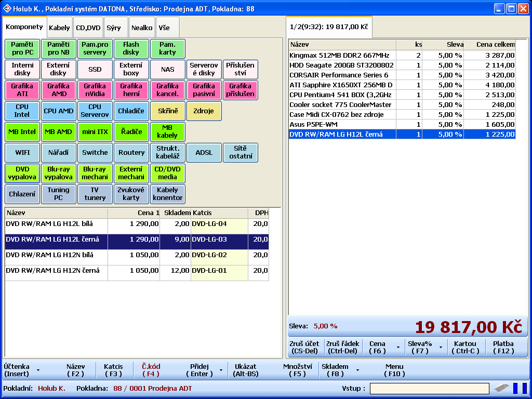Image resolution: width=532 pixels, height=399 pixels.
Task: Click the Skladem column header in product list
Action: (x=176, y=213)
